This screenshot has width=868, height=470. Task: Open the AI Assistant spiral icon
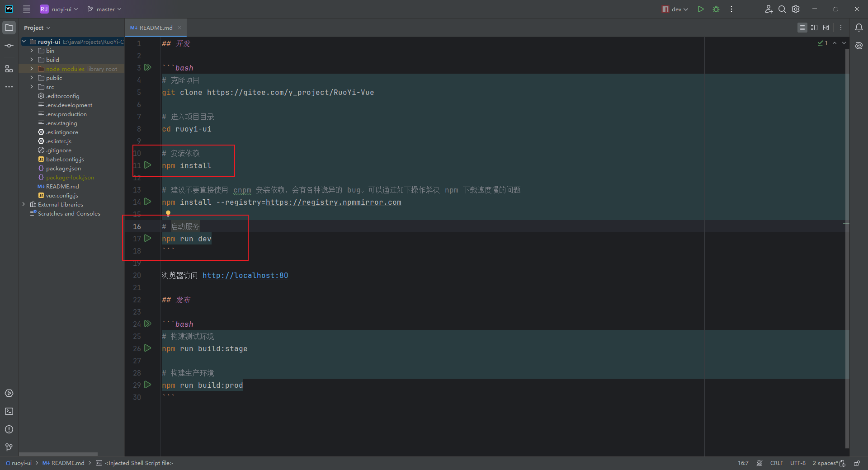pyautogui.click(x=859, y=46)
